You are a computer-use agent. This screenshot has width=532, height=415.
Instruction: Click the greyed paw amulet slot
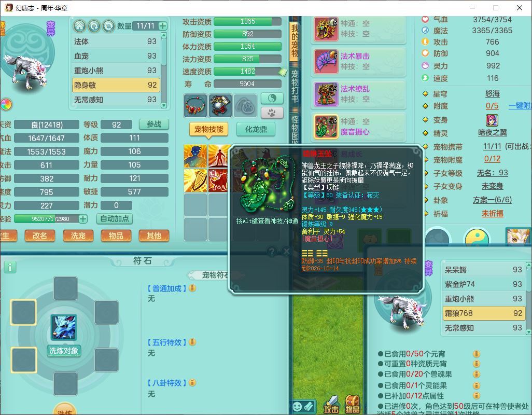[x=246, y=106]
